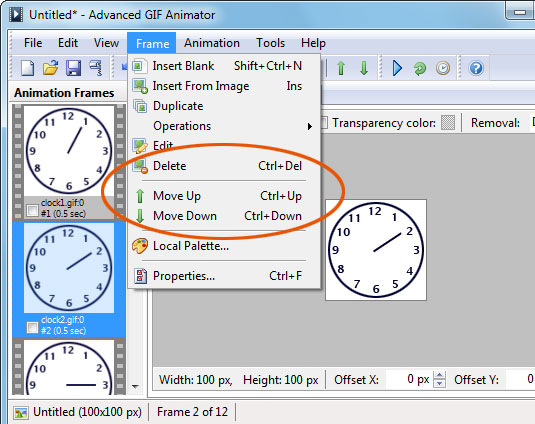The height and width of the screenshot is (424, 535).
Task: Select the third clock frame thumbnail
Action: (69, 368)
